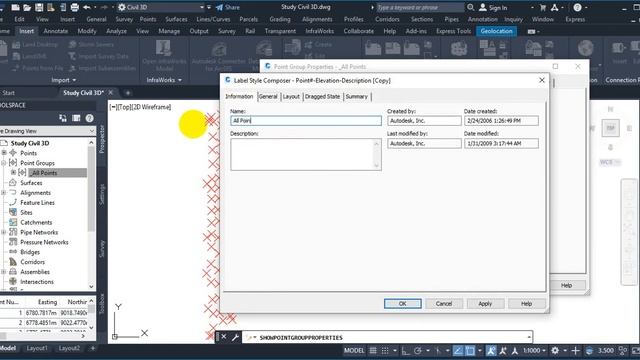Viewport: 640px width, 360px height.
Task: Switch to the Dragged State tab
Action: (x=322, y=97)
